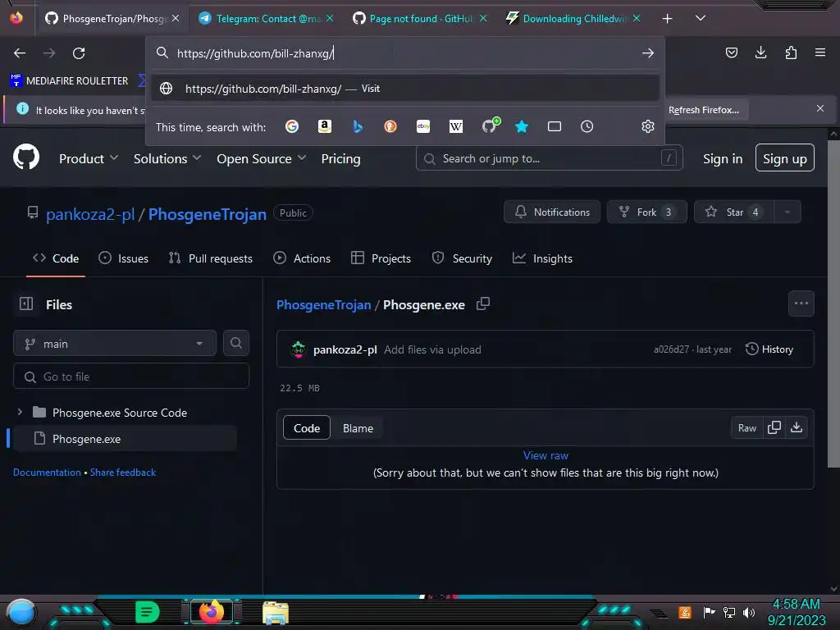The image size is (840, 630).
Task: Open the file explorer taskbar icon
Action: [x=276, y=612]
